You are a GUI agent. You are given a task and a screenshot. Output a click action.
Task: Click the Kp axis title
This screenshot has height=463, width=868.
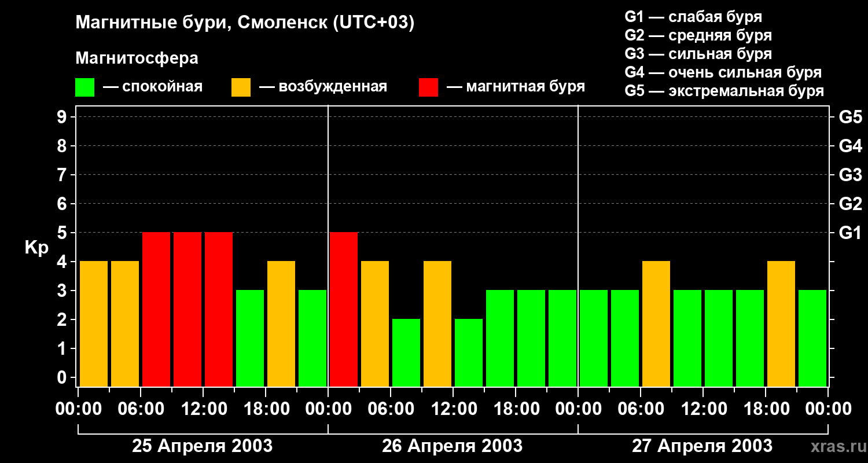pos(36,248)
